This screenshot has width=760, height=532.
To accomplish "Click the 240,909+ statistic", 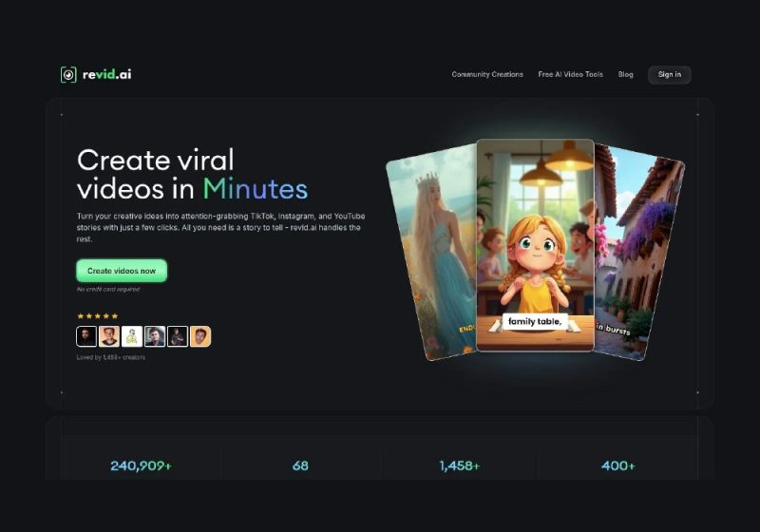I will (x=141, y=465).
